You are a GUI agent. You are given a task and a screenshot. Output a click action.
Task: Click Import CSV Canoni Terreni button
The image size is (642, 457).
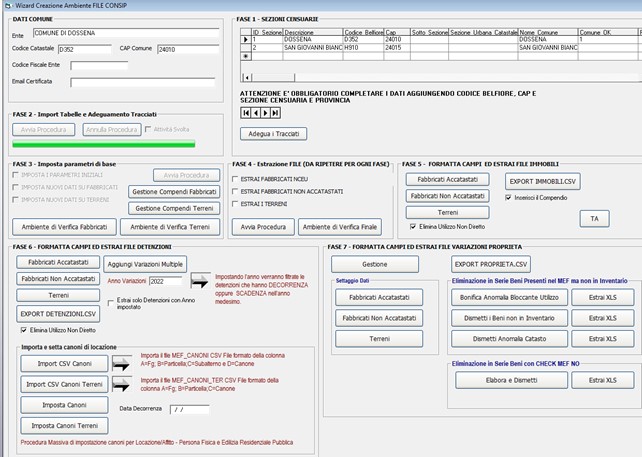(x=64, y=384)
